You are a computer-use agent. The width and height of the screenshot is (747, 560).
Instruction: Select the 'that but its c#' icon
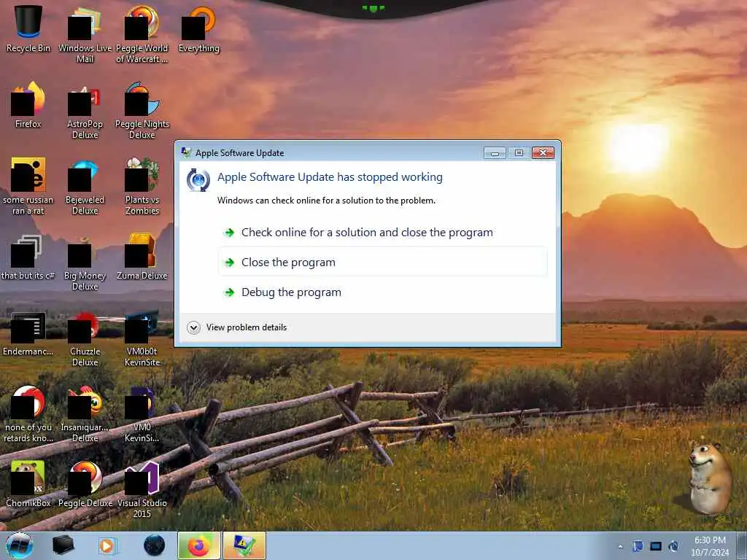click(x=28, y=256)
